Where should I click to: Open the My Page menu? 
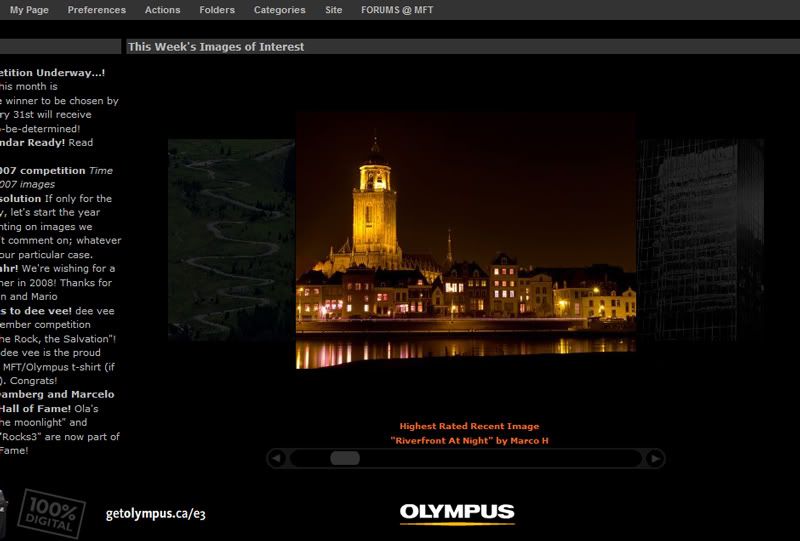pyautogui.click(x=29, y=10)
